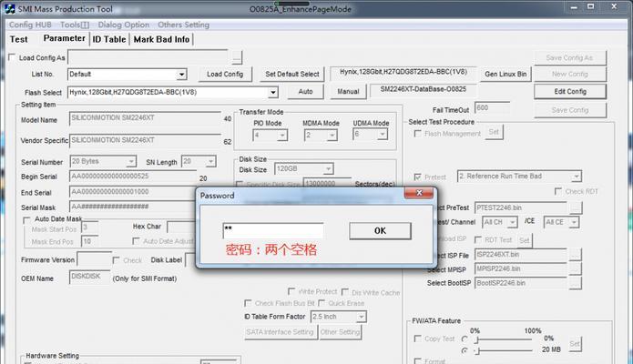633x364 pixels.
Task: Toggle the Auto Date Mask checkbox
Action: 26,220
